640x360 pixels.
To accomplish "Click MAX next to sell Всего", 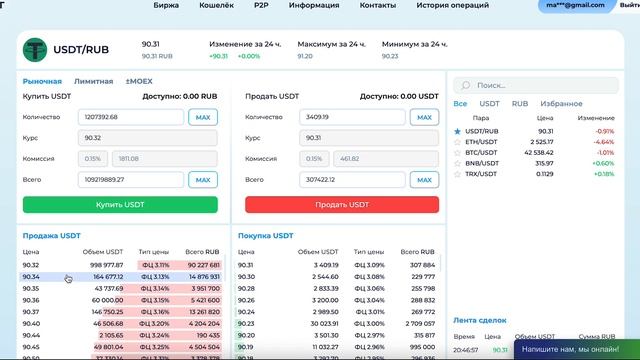I will [424, 180].
